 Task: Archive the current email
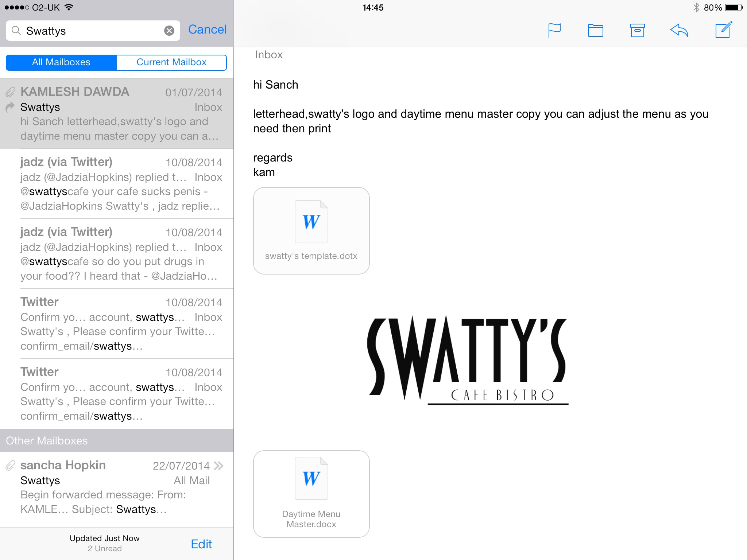(637, 30)
